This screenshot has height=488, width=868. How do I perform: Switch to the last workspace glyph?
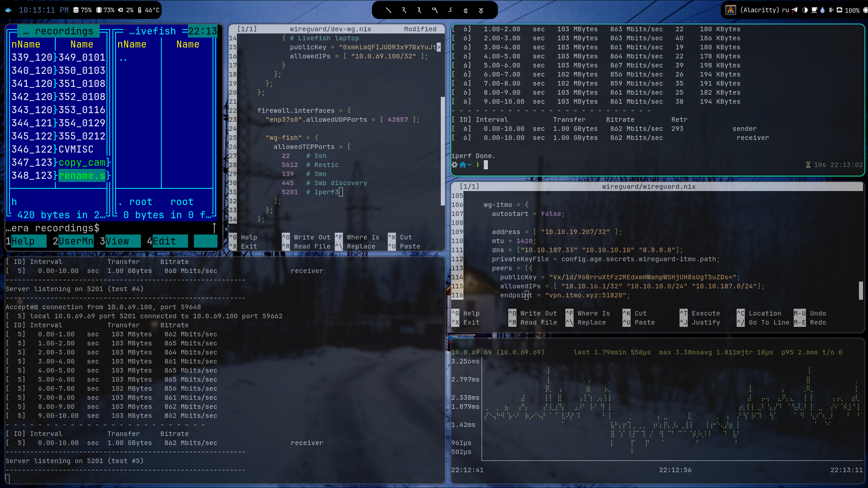[481, 10]
